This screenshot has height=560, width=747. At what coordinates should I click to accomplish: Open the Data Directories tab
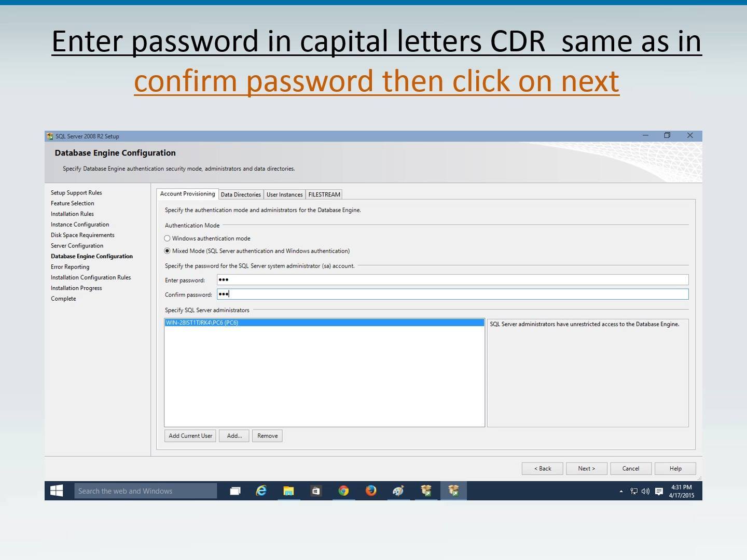241,194
